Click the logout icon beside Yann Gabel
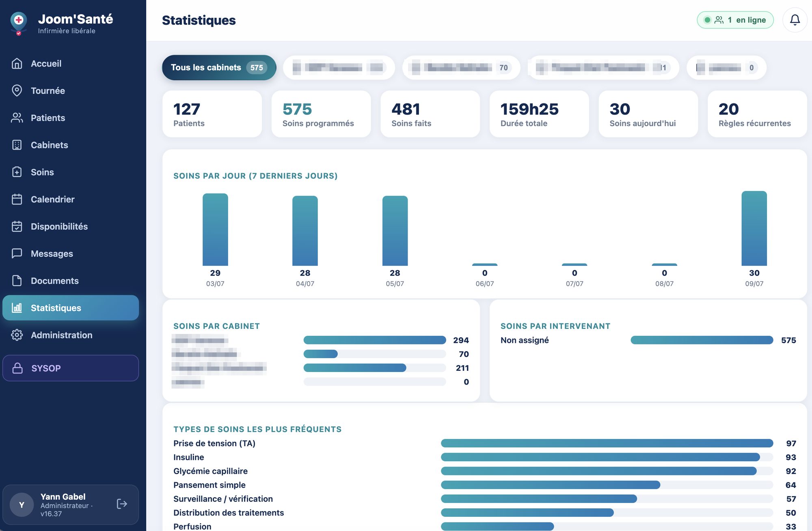This screenshot has height=531, width=812. click(x=122, y=504)
